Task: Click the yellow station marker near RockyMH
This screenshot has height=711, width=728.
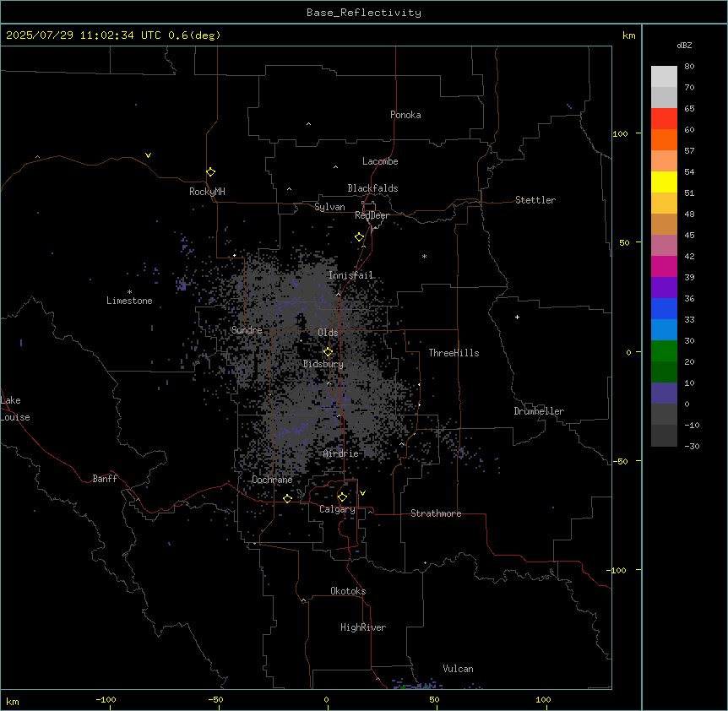Action: (210, 172)
